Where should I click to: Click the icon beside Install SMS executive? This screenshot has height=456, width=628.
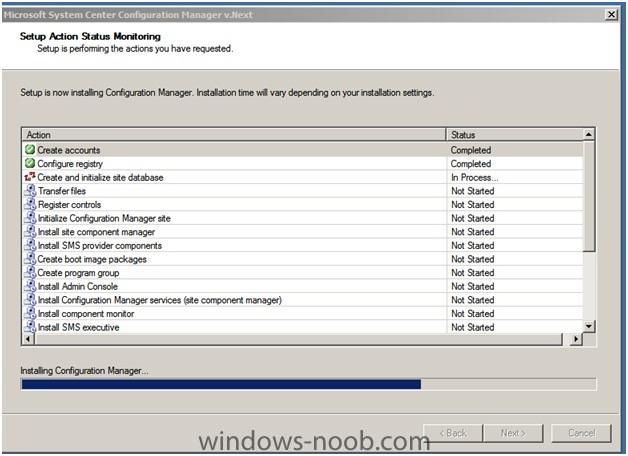30,327
